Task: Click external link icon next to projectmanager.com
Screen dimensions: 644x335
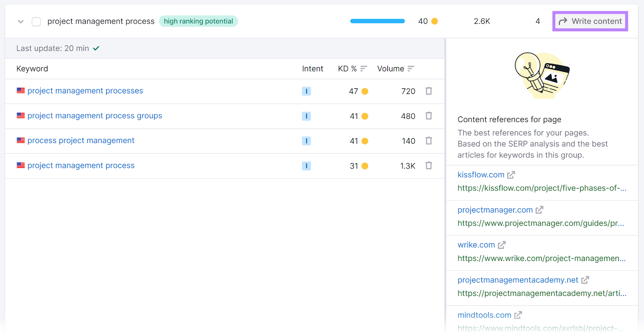Action: tap(539, 210)
